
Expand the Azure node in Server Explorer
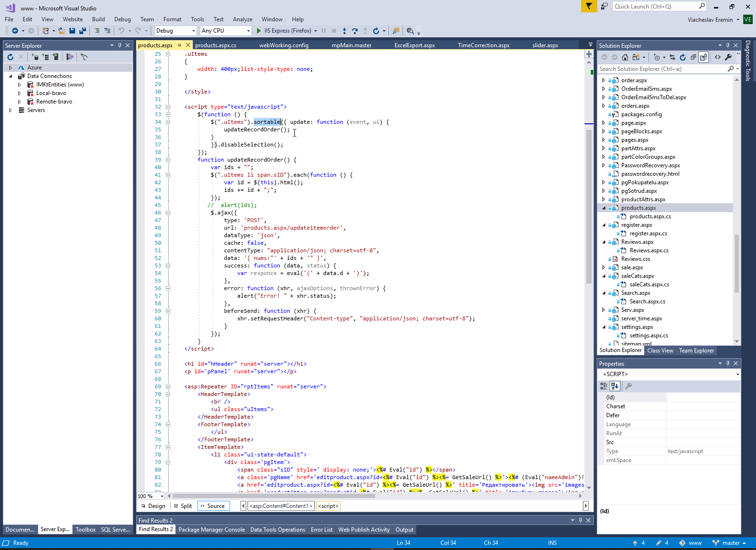[x=10, y=68]
